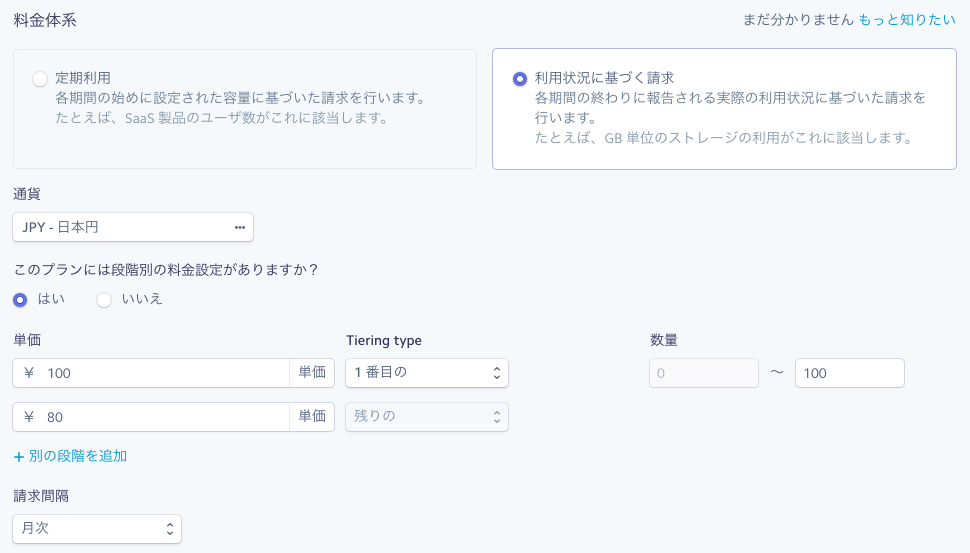Viewport: 970px width, 553px height.
Task: Click the 単価 column label above price fields
Action: [27, 340]
